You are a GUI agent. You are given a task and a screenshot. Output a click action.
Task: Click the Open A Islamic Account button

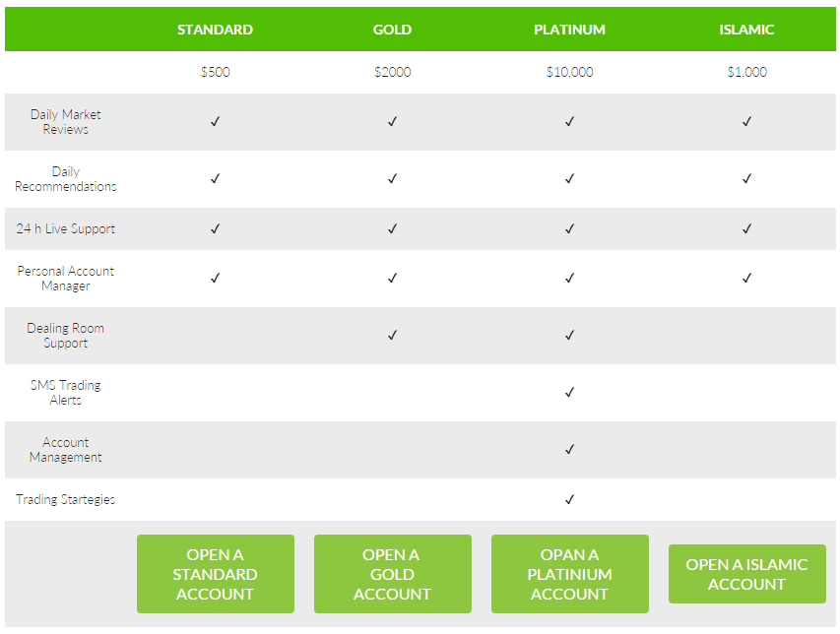coord(746,574)
